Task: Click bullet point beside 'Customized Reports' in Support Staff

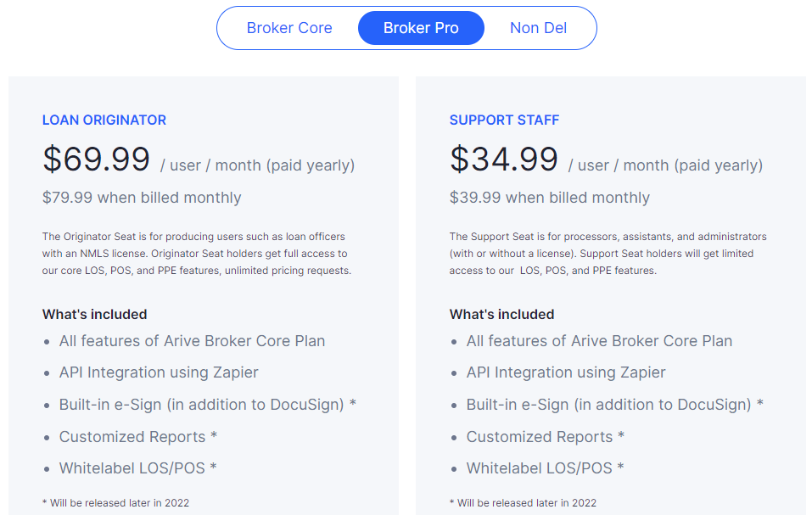Action: click(452, 436)
